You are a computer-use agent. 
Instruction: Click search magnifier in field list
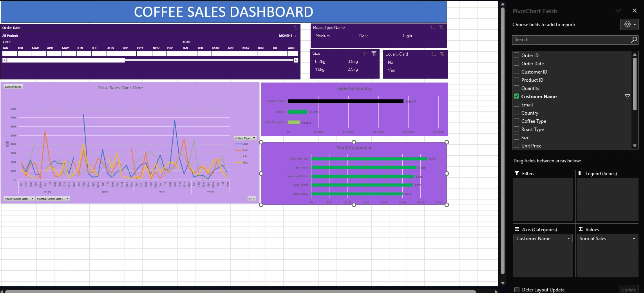[x=634, y=40]
